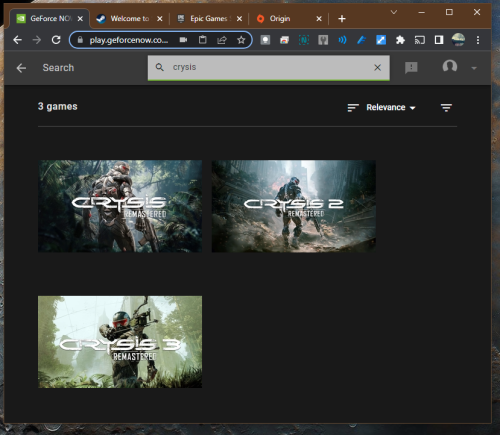
Task: Close the Epic Games tab
Action: tap(239, 19)
